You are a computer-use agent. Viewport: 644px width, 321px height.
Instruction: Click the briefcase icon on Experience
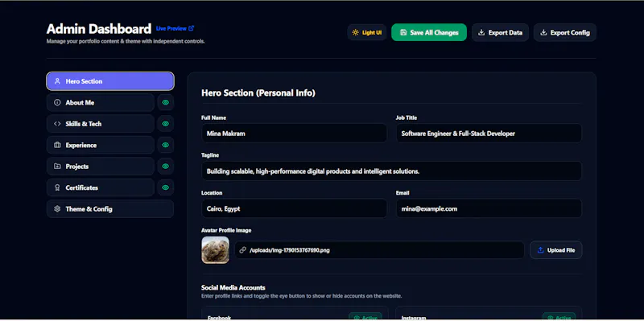pos(57,146)
